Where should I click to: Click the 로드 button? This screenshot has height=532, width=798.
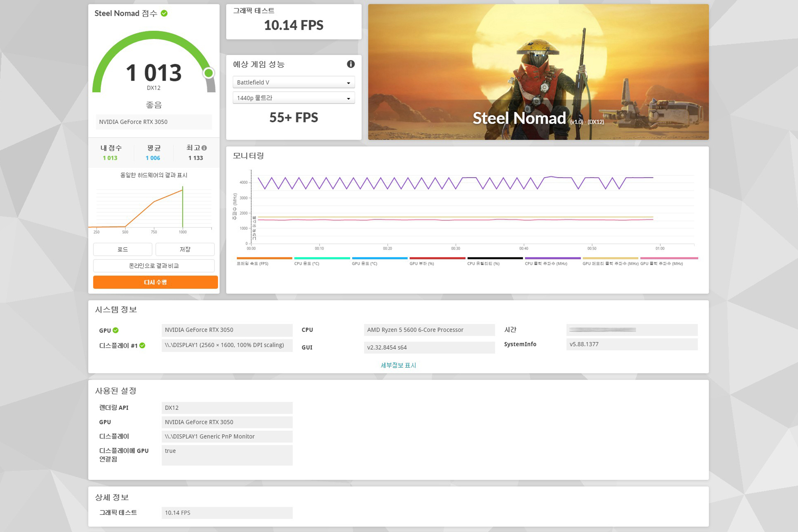122,249
